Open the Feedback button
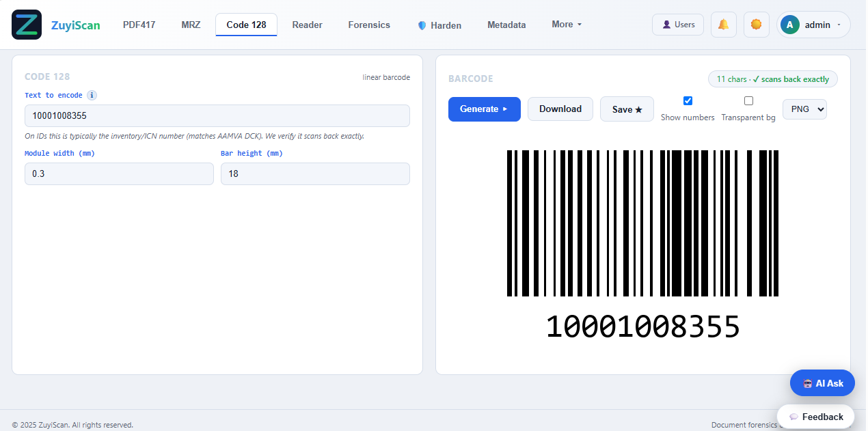868x431 pixels. click(x=815, y=417)
